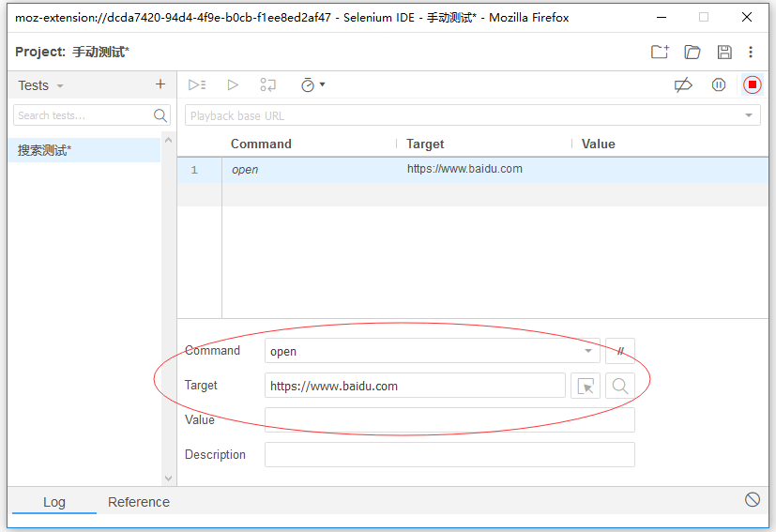This screenshot has width=776, height=532.
Task: Click the Value column header
Action: [599, 144]
